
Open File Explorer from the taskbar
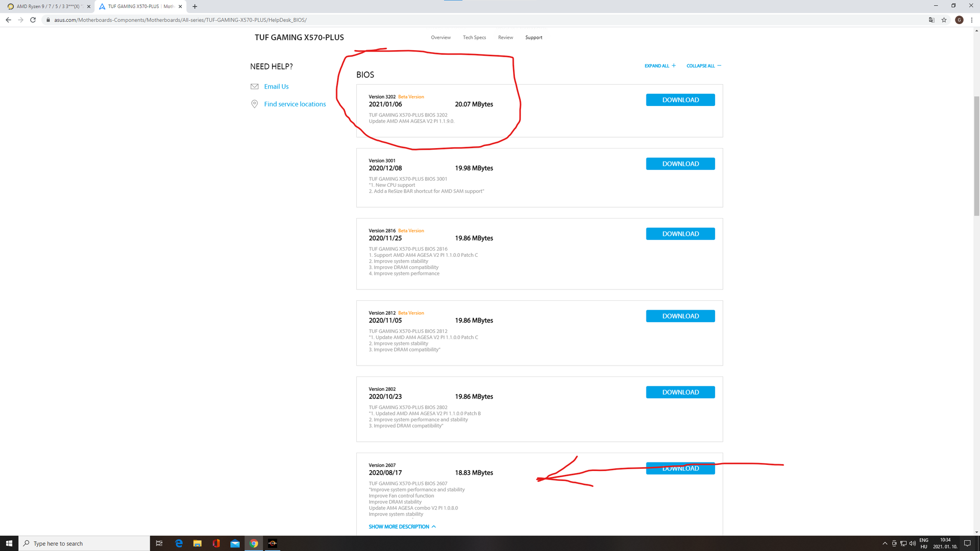[x=197, y=543]
